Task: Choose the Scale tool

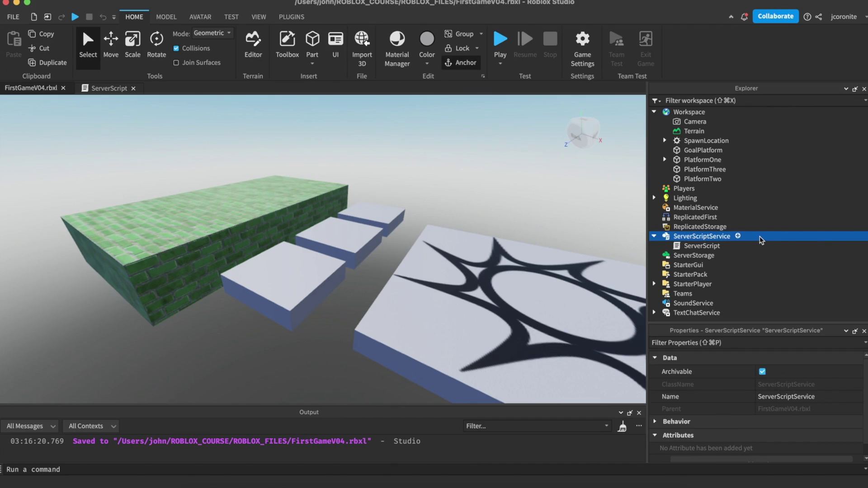Action: coord(132,45)
